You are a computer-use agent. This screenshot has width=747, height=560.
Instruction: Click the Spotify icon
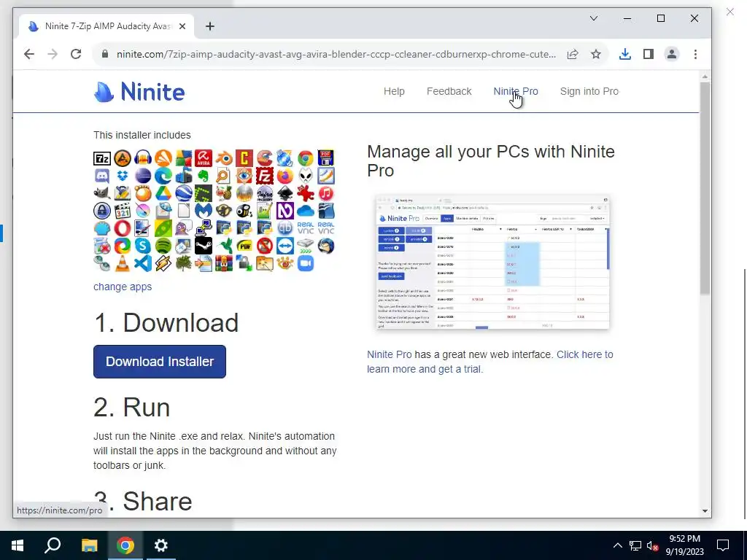click(163, 246)
